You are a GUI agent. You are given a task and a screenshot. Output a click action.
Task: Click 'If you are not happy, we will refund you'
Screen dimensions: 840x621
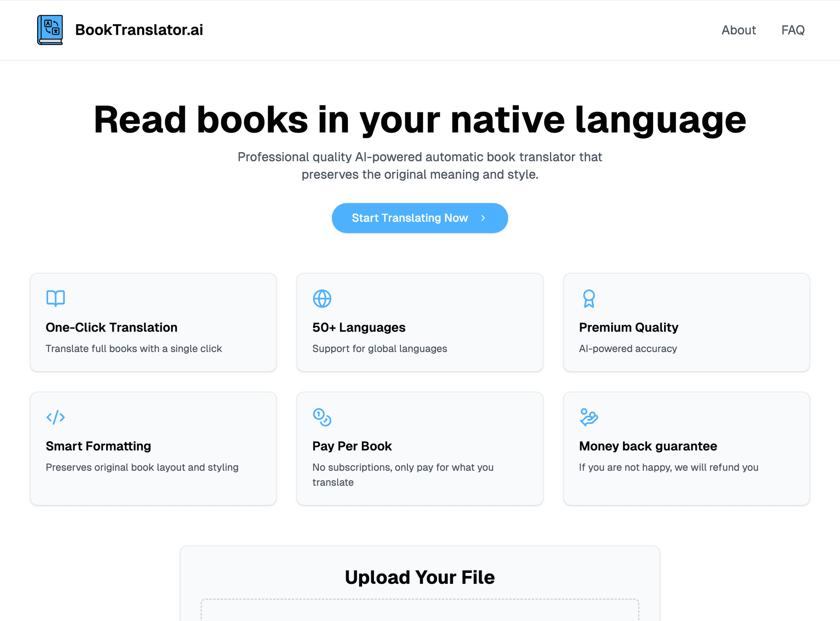click(668, 467)
